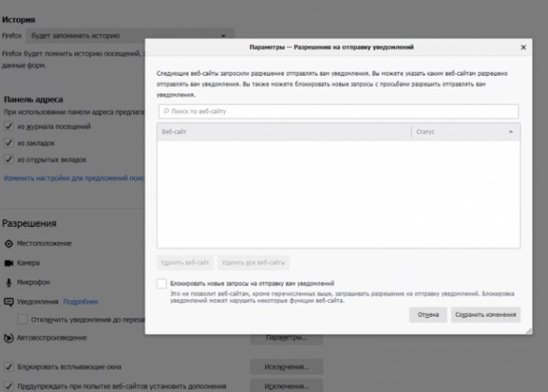Toggle 'Блокировать всплывающие окна' checkbox
Screen dimensions: 548x392
coord(9,367)
